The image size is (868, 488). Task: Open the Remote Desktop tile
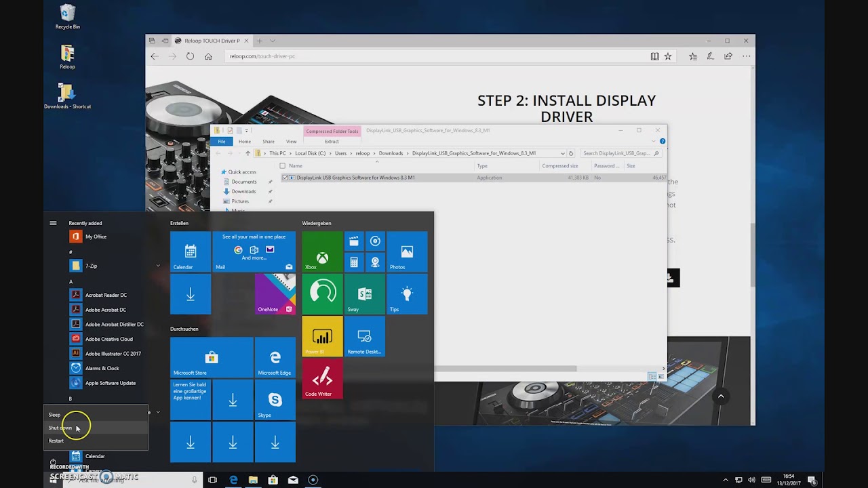click(365, 336)
